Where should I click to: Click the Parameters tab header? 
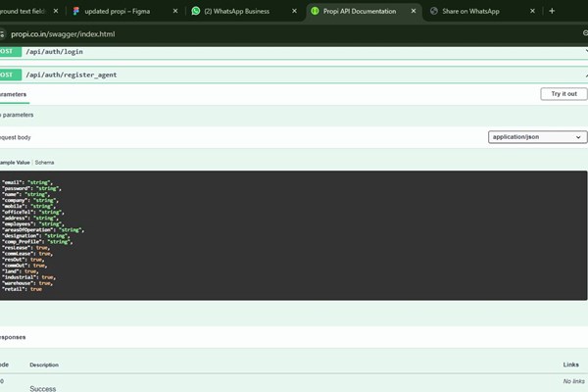(x=13, y=95)
